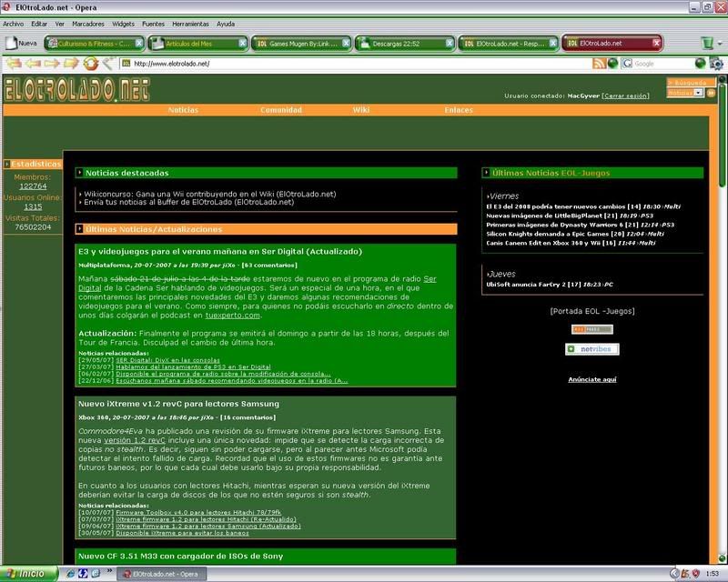Screen dimensions: 728x582
Task: Open the gear settings icon in toolbar
Action: [x=716, y=64]
